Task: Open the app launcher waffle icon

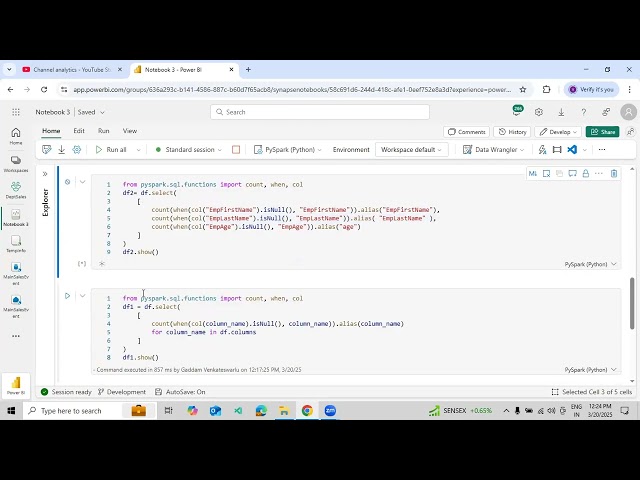Action: click(16, 112)
